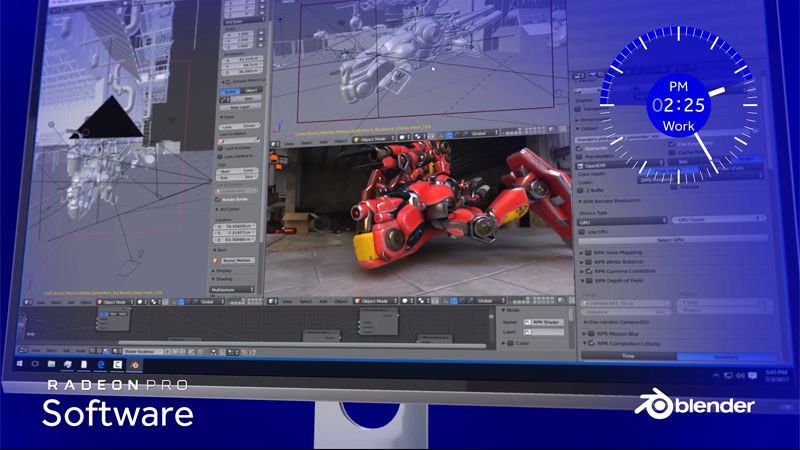Open viewport shading selector in top wireframe viewport
Screen dimensions: 800x450
404,137
